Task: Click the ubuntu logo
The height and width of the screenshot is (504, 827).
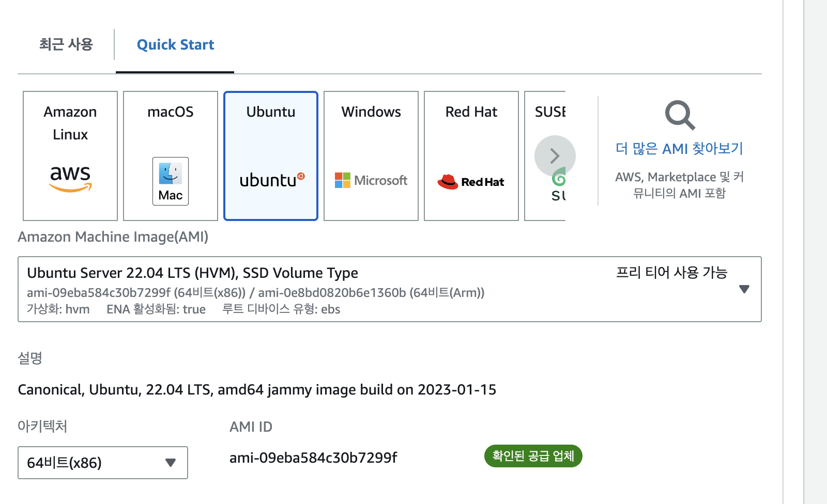Action: click(x=272, y=180)
